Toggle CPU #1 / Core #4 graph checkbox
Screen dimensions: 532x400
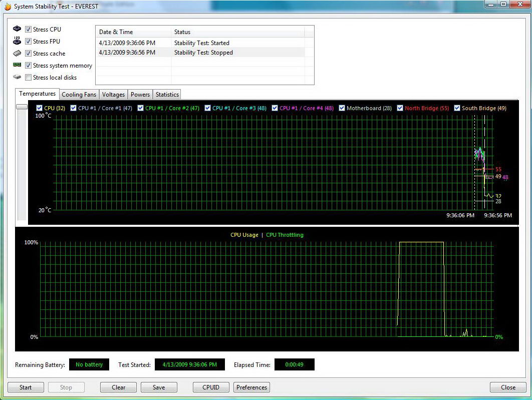[275, 108]
